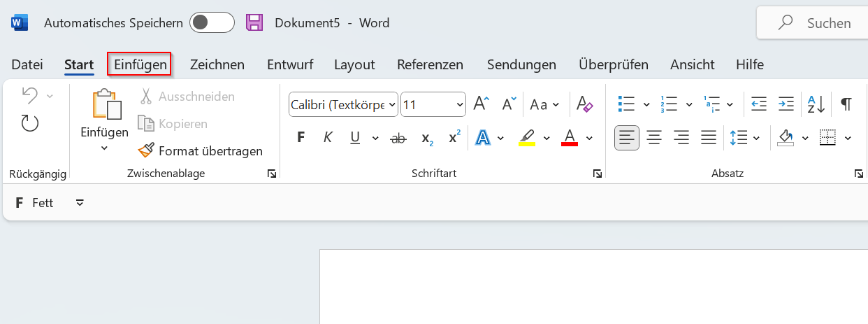Click the clear formatting eraser icon
The width and height of the screenshot is (868, 324).
pos(584,104)
